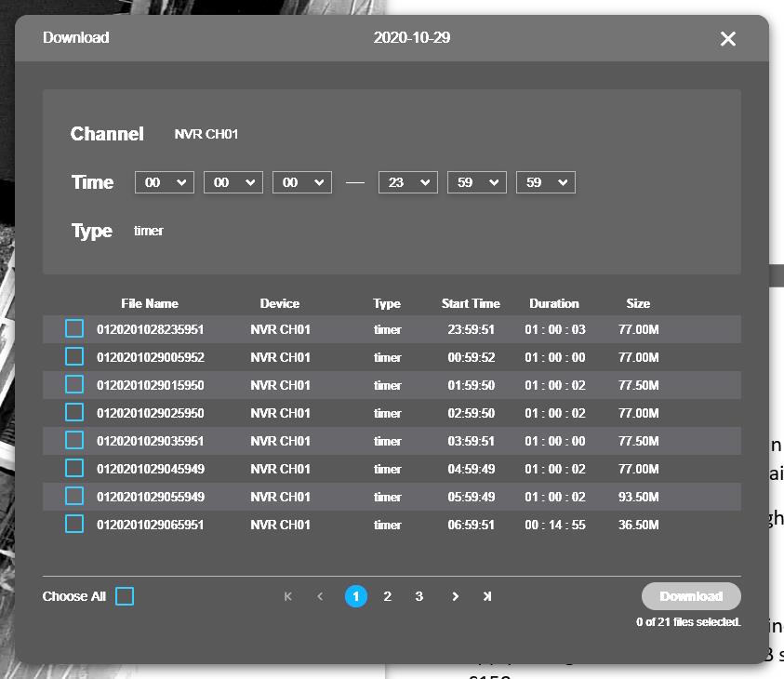The image size is (784, 679).
Task: Open the start minute dropdown
Action: (x=233, y=182)
